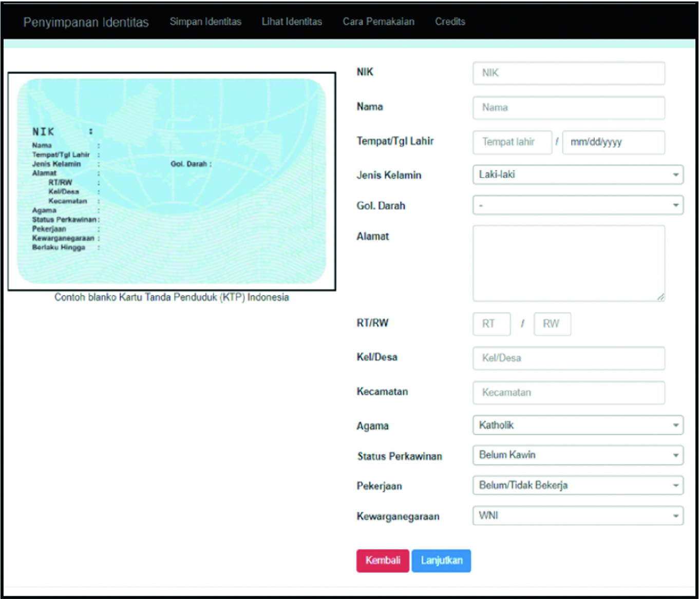Click the NIK field label
The image size is (700, 599).
coord(365,72)
